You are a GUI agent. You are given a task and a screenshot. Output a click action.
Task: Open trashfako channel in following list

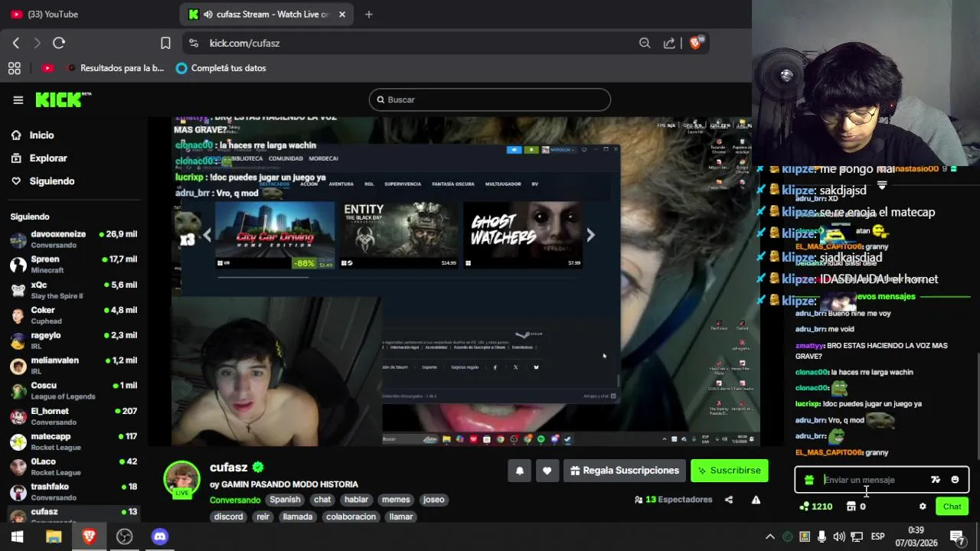73,492
